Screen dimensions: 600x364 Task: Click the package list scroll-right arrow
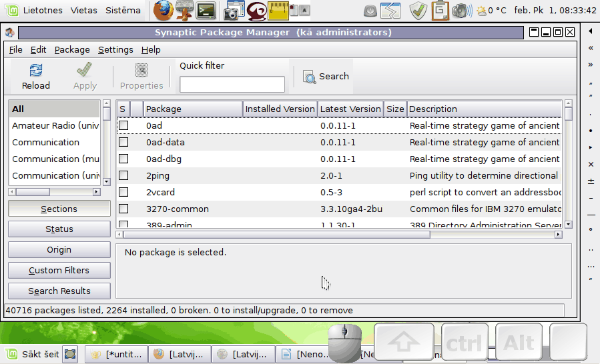pos(559,235)
